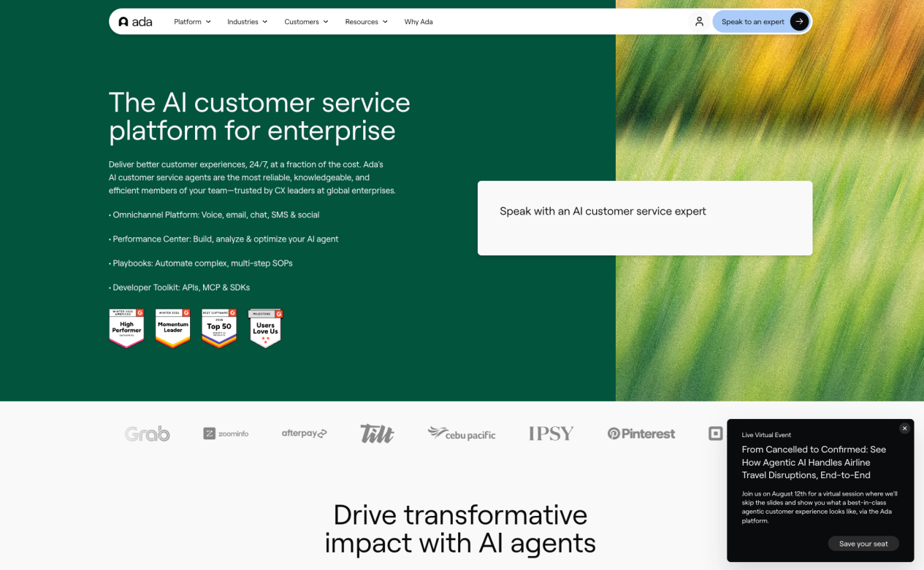The image size is (924, 570).
Task: Click the Cebu Pacific logo
Action: point(462,434)
